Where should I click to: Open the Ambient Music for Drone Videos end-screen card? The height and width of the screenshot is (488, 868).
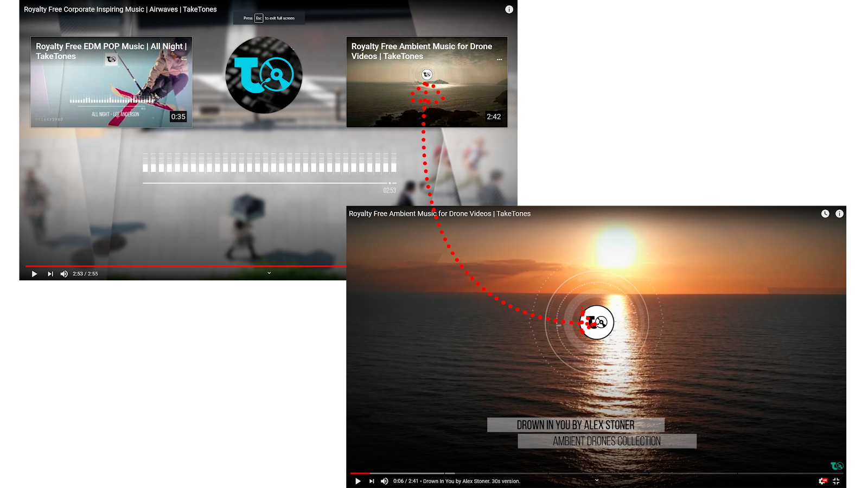pyautogui.click(x=427, y=82)
